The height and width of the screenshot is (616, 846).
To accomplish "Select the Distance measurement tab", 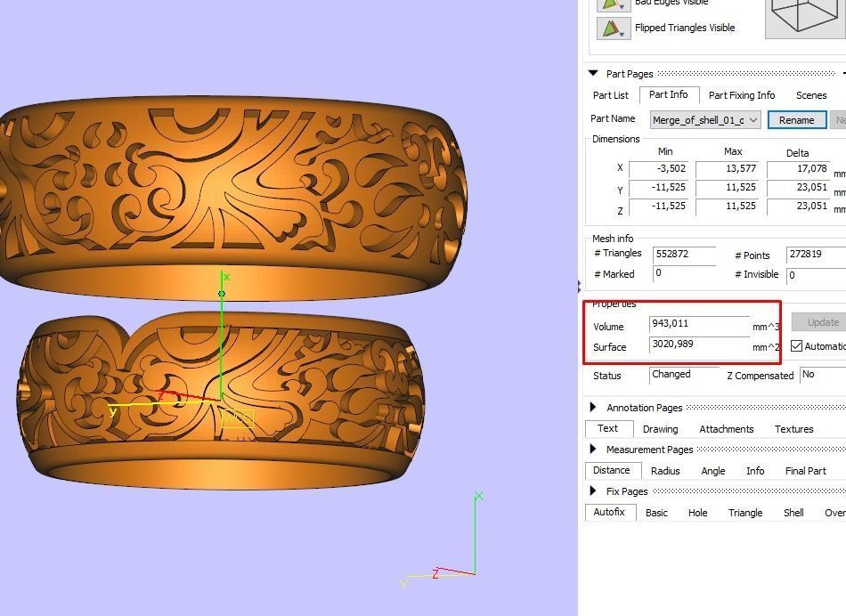I will click(611, 470).
